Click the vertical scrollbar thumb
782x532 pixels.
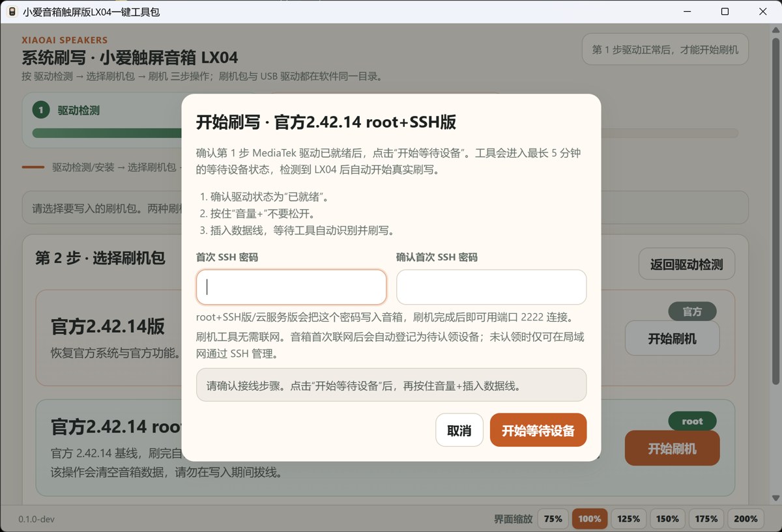click(x=775, y=213)
